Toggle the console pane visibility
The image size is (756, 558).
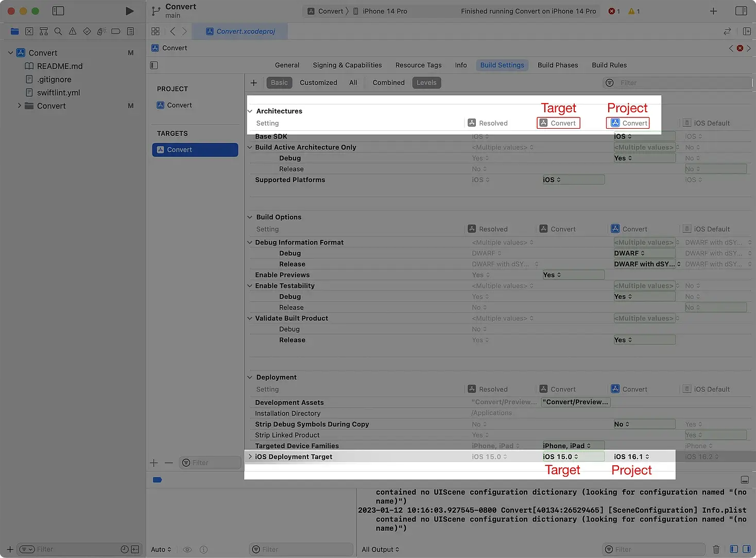(x=746, y=549)
